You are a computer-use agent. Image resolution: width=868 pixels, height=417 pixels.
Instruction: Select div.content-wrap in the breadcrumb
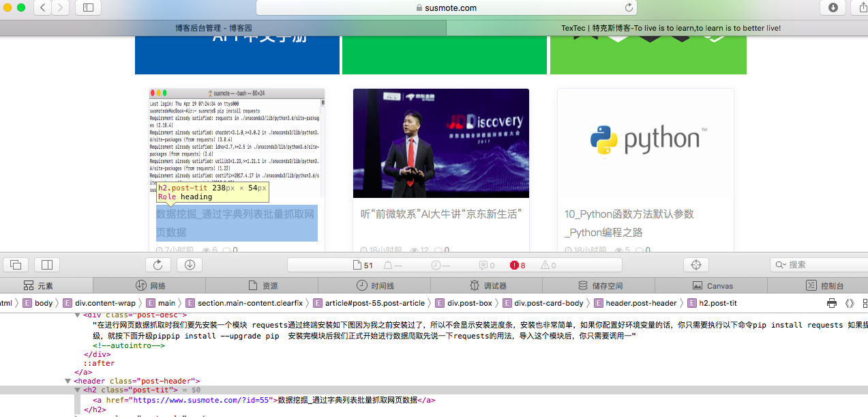100,303
